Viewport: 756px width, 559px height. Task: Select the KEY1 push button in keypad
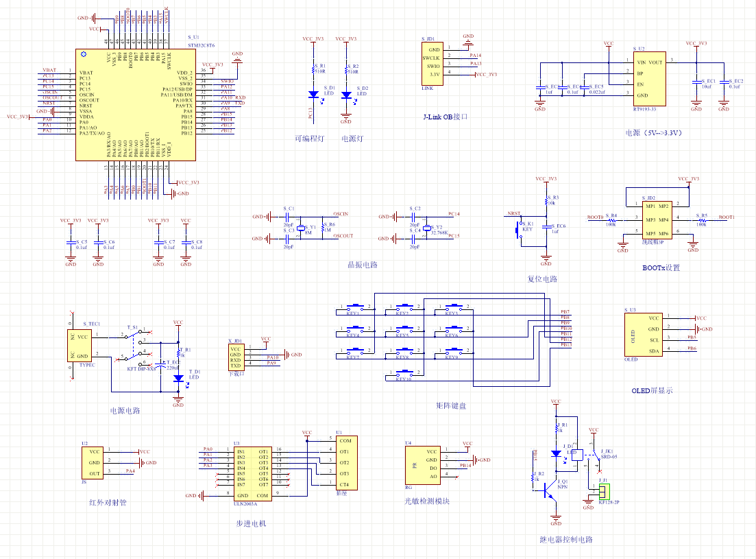[354, 307]
